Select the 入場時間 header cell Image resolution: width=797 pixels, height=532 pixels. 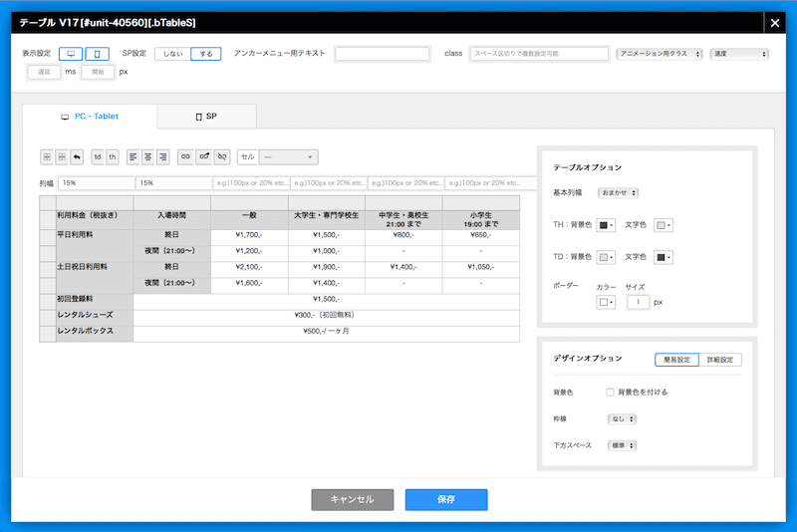pos(171,219)
